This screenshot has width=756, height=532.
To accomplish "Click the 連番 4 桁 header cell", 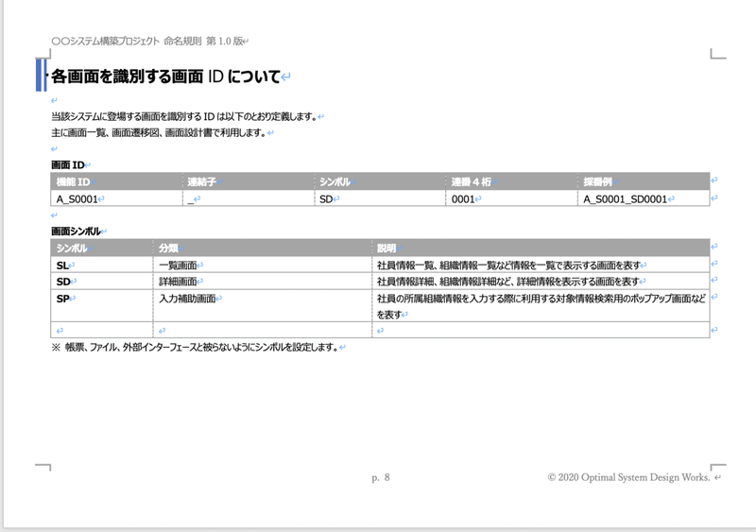I will (511, 181).
